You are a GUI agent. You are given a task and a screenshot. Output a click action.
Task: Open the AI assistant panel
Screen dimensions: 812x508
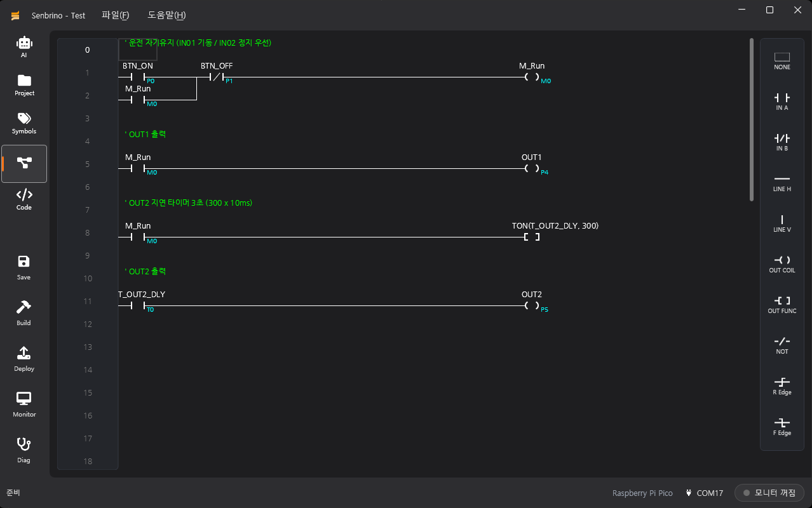tap(24, 47)
